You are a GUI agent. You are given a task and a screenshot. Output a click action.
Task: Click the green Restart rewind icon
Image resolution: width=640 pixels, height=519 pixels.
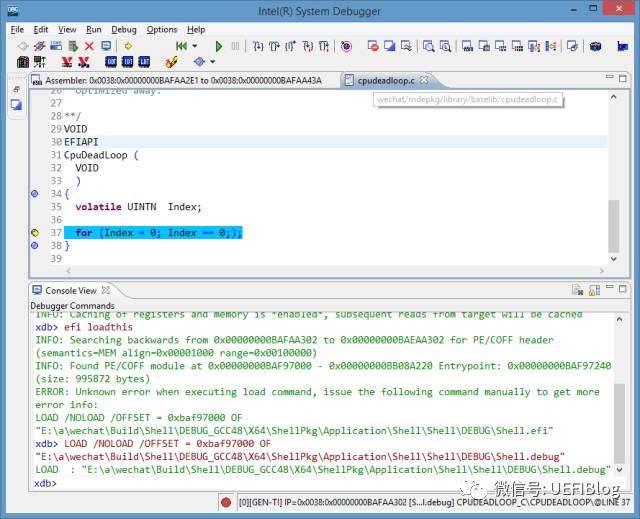click(x=181, y=46)
